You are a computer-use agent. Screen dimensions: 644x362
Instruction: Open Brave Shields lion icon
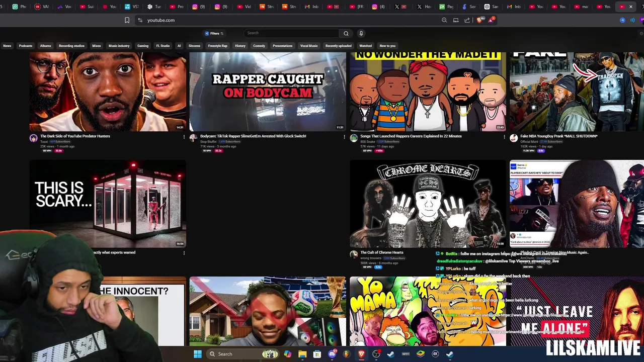coord(479,20)
